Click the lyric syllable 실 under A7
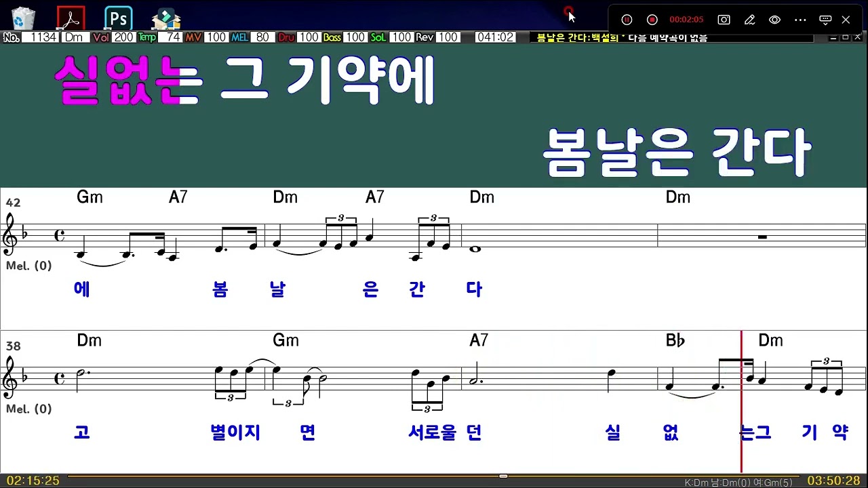Viewport: 868px width, 488px height. click(613, 432)
